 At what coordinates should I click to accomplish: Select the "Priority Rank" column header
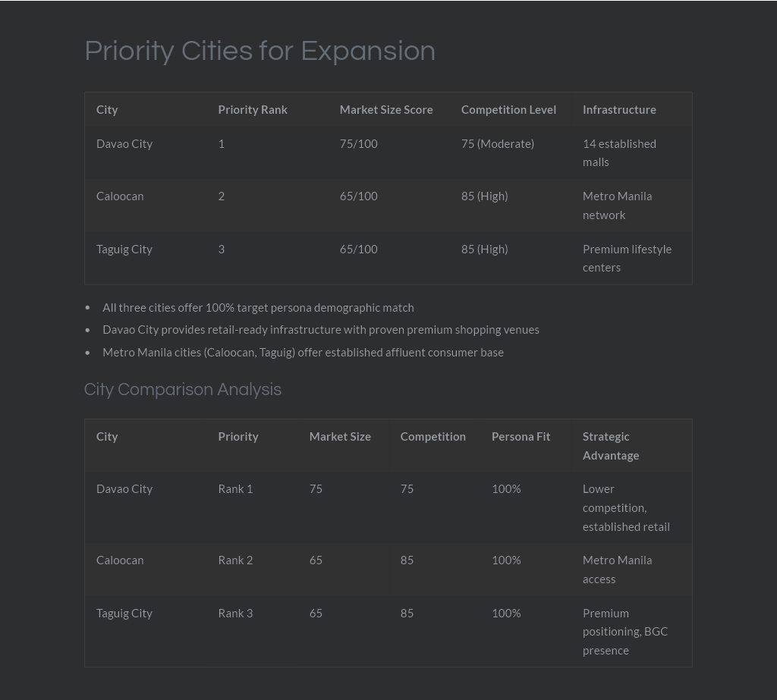253,109
